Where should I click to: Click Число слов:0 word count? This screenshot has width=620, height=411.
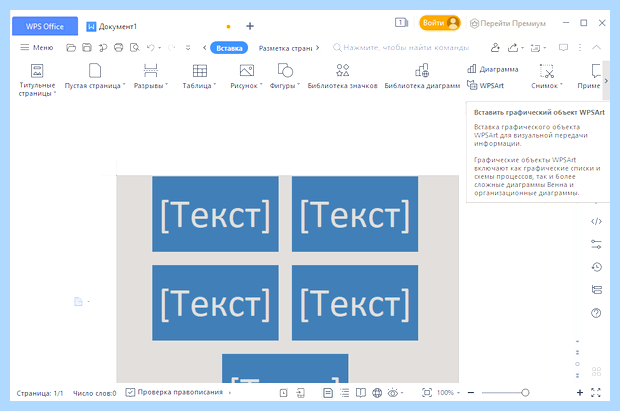[x=95, y=393]
